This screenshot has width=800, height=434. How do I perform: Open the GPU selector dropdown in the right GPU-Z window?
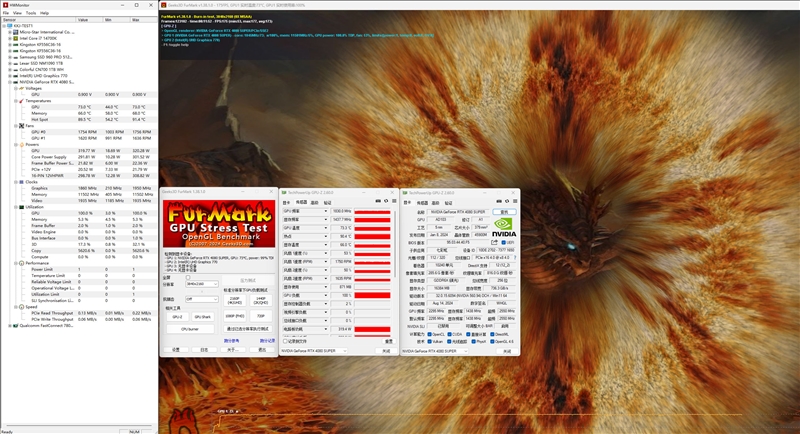coord(435,351)
